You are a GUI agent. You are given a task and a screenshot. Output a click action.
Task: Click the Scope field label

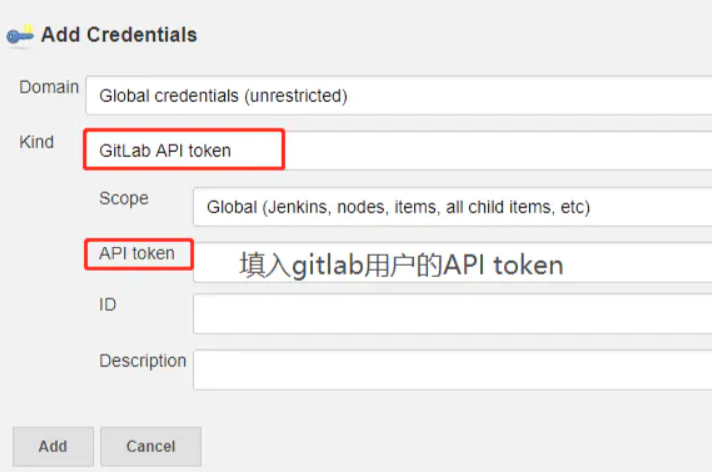[x=124, y=199]
